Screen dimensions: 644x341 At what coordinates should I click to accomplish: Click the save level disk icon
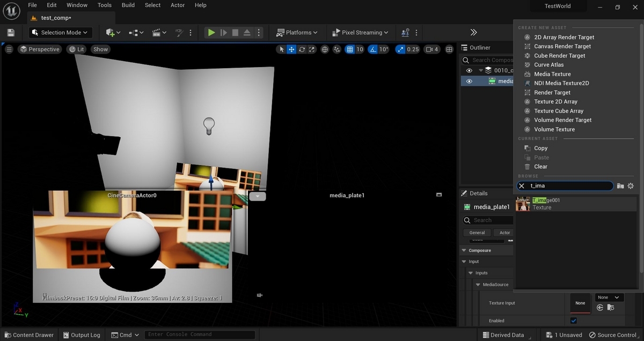(x=11, y=33)
